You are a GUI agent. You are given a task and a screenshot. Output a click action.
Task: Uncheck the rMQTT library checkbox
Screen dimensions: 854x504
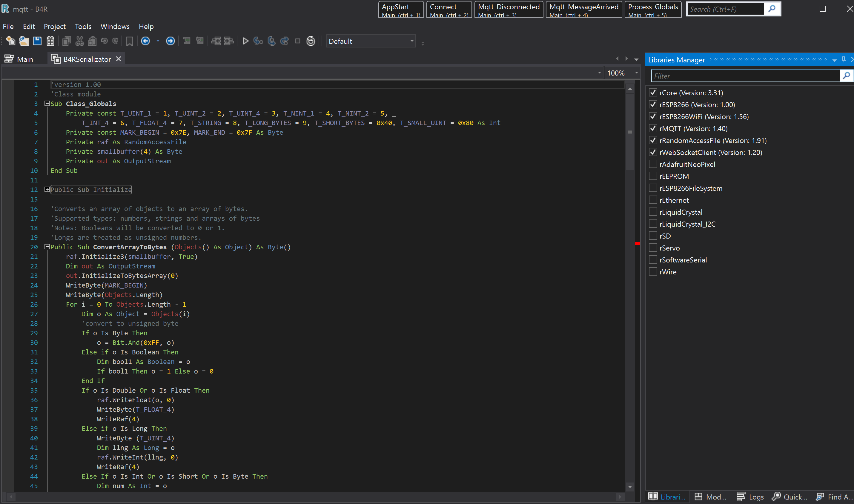click(653, 128)
